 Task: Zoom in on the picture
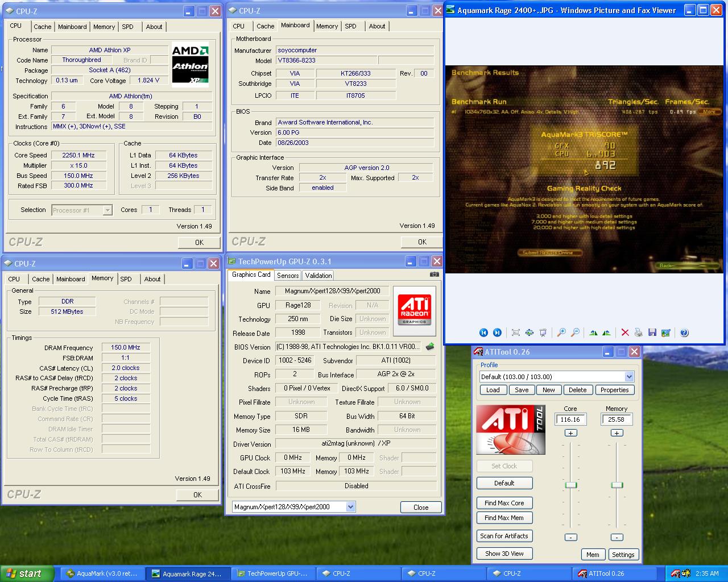[x=561, y=332]
